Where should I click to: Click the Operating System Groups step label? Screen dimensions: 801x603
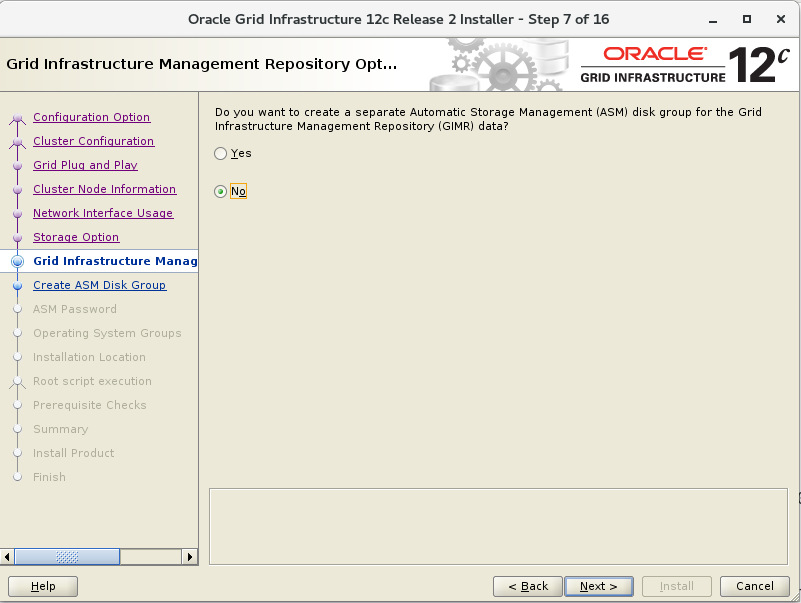pos(107,333)
